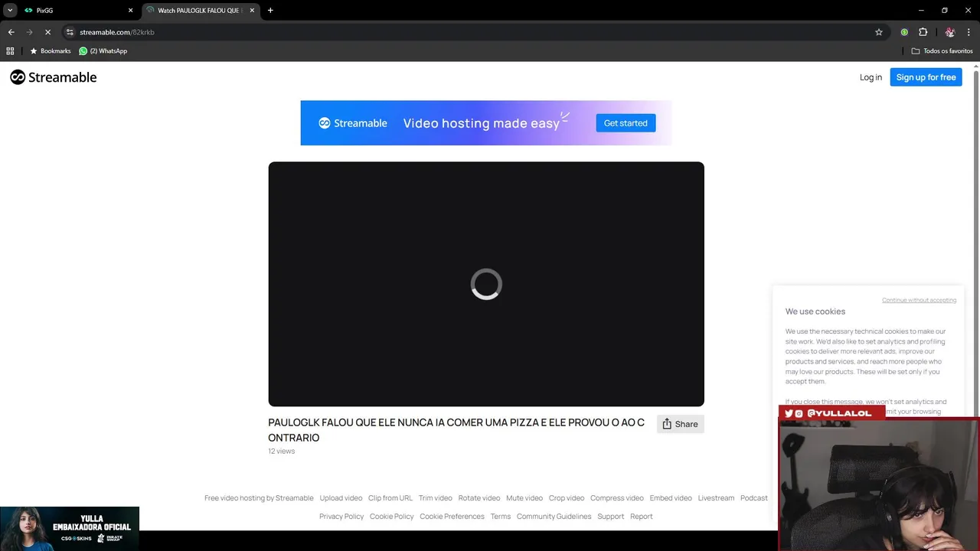Open the Mute video link
Image resolution: width=980 pixels, height=551 pixels.
[x=524, y=498]
